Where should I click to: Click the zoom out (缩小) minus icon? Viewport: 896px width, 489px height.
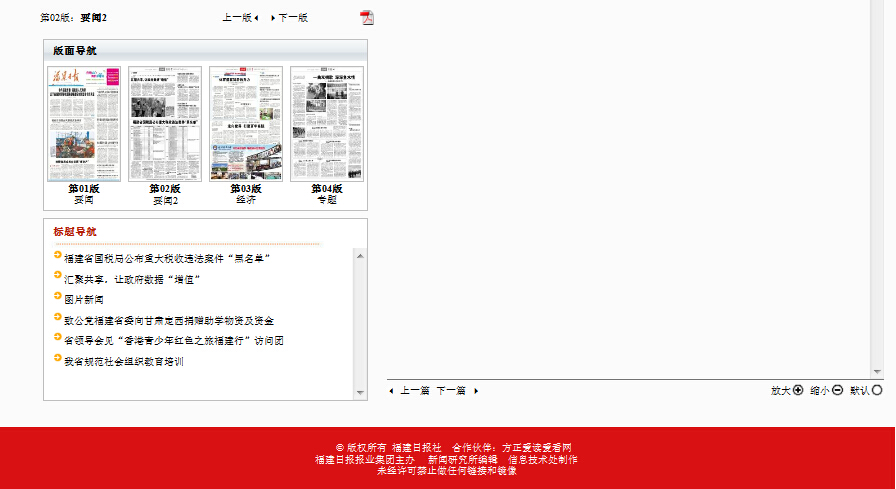tap(838, 390)
